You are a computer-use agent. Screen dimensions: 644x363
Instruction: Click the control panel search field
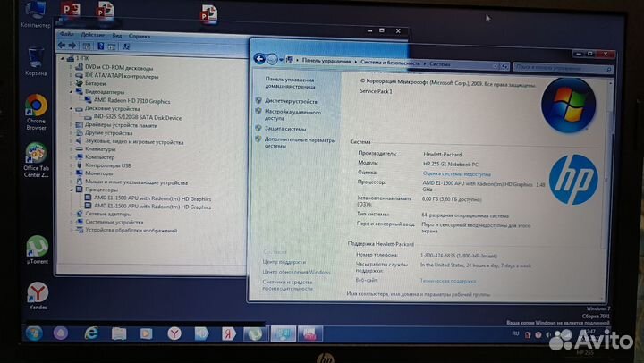563,68
